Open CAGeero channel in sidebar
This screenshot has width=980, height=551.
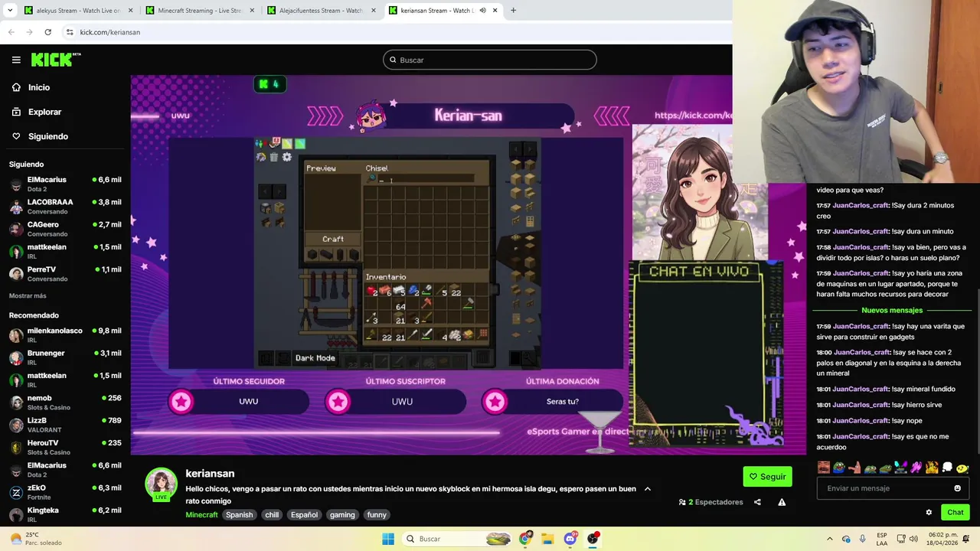(65, 229)
